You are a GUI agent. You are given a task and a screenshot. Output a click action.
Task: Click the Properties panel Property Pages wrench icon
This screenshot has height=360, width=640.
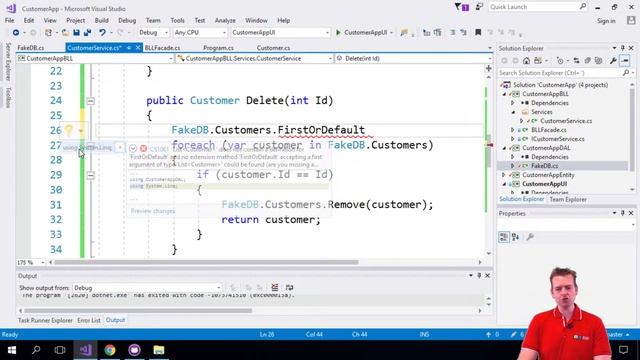(530, 237)
